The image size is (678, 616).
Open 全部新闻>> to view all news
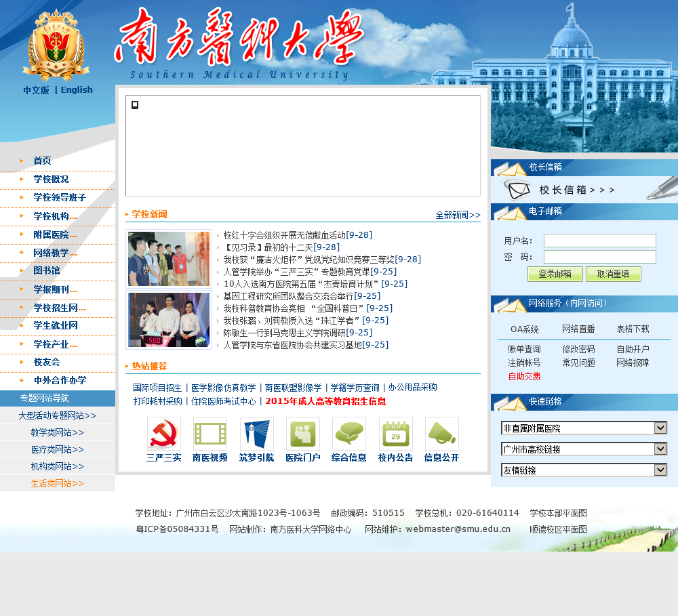click(x=458, y=215)
